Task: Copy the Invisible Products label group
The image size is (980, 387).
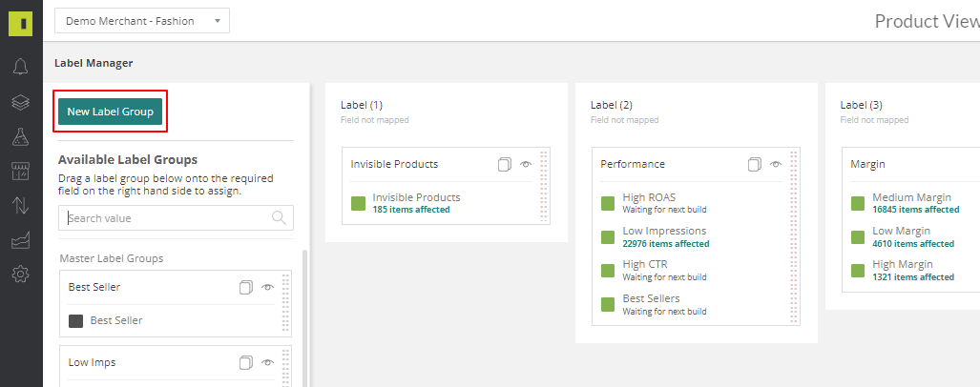Action: click(505, 164)
